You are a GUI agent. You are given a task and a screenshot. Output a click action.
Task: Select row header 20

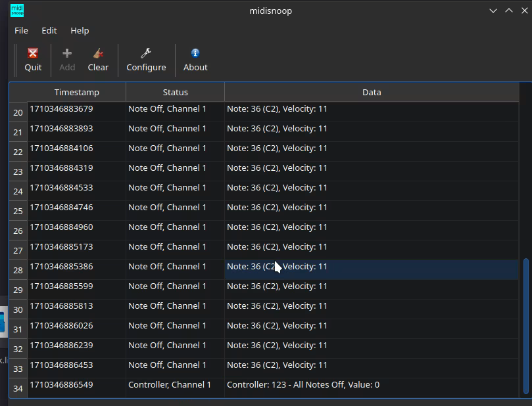[18, 112]
